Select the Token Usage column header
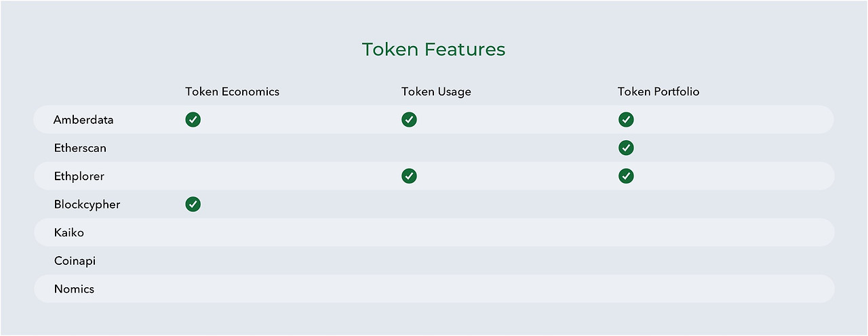Viewport: 868px width, 336px height. (x=436, y=91)
